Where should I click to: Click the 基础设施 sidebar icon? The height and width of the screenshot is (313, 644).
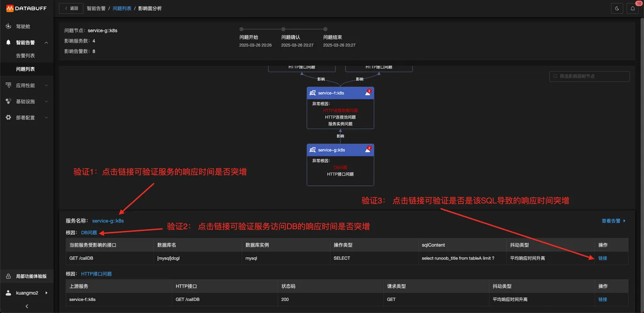click(x=8, y=101)
